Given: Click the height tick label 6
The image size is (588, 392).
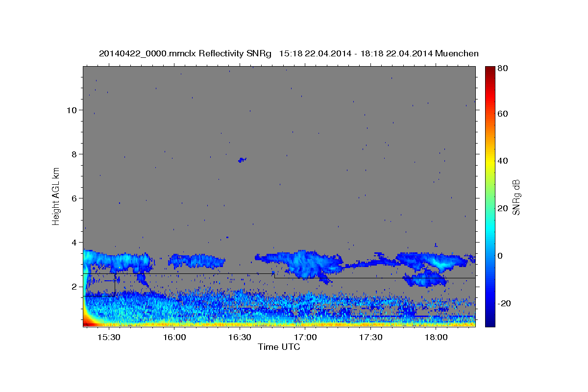Looking at the screenshot, I should coord(74,198).
